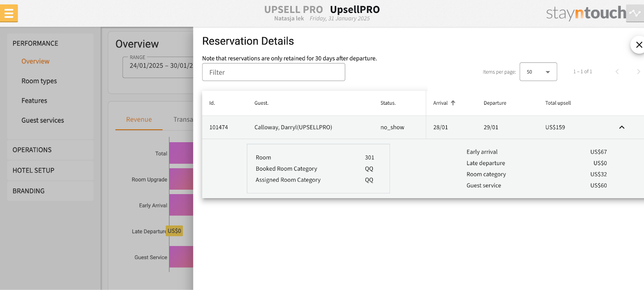Image resolution: width=644 pixels, height=290 pixels.
Task: Click the room number 301
Action: pos(369,157)
